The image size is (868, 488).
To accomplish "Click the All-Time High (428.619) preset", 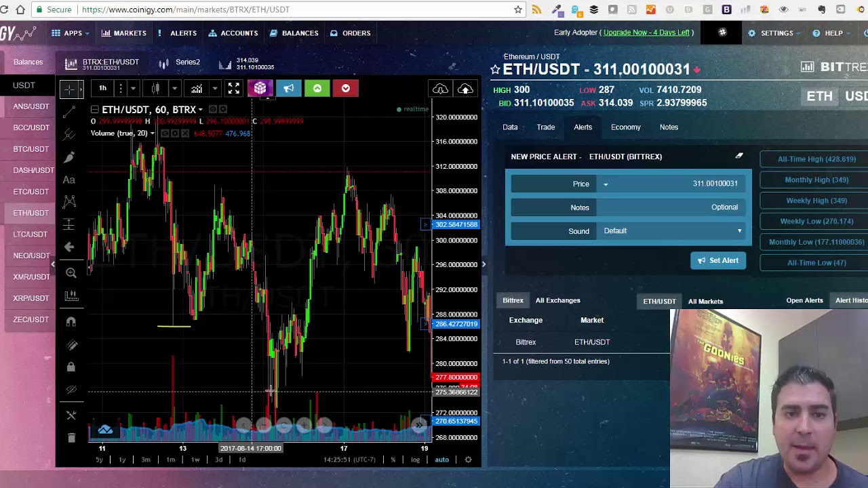I will pos(816,159).
